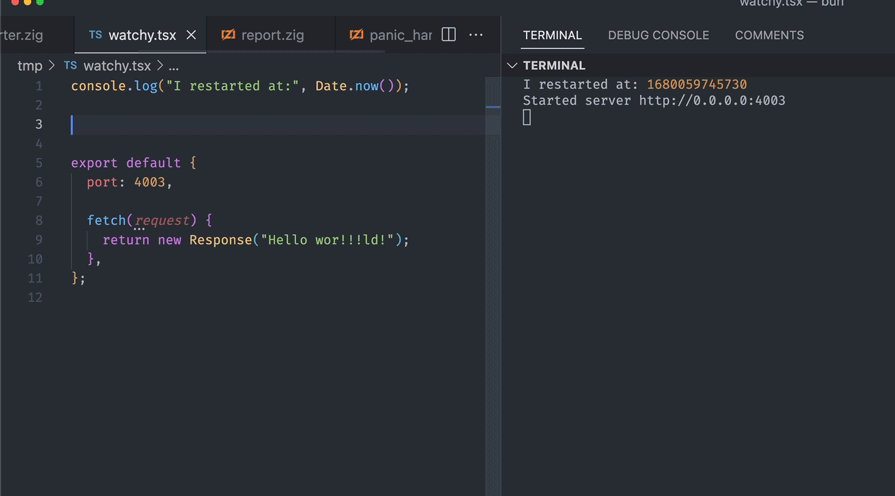The width and height of the screenshot is (895, 496).
Task: Click the Zig icon on report.zig tab
Action: [x=228, y=35]
